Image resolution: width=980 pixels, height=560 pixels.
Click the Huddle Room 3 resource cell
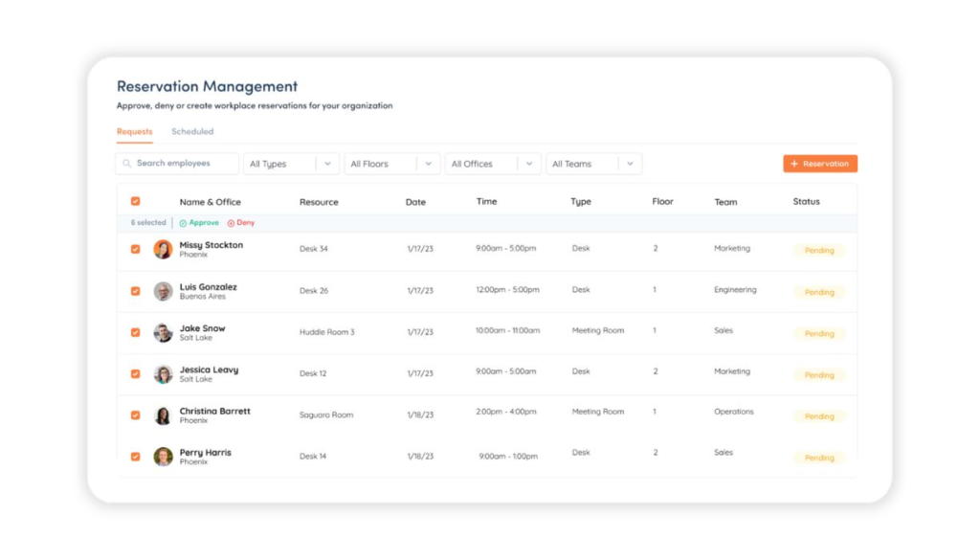point(327,332)
